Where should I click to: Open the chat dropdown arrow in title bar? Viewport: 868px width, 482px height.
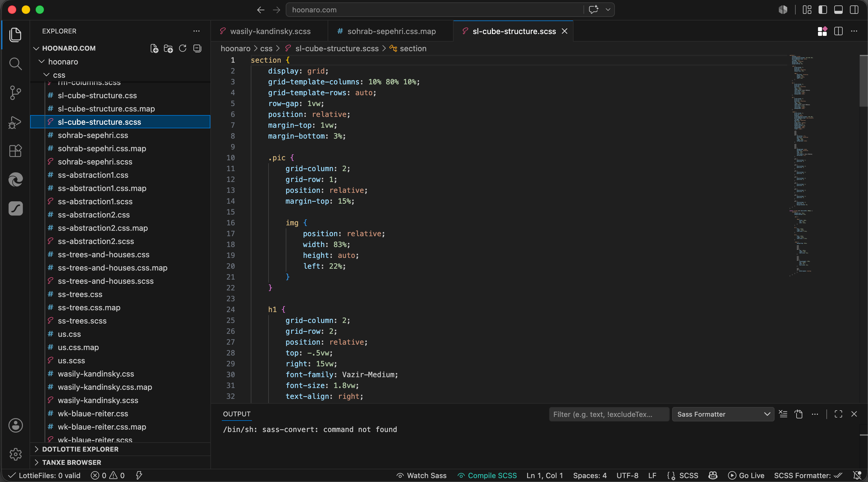[608, 9]
